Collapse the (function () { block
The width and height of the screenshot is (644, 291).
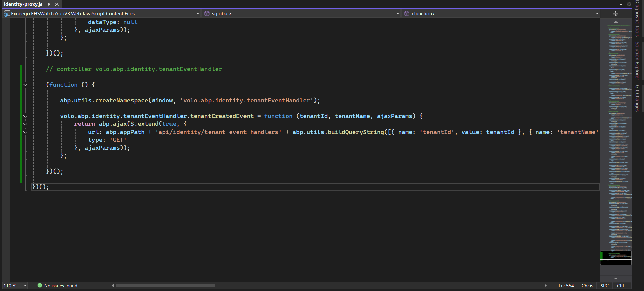click(x=25, y=85)
